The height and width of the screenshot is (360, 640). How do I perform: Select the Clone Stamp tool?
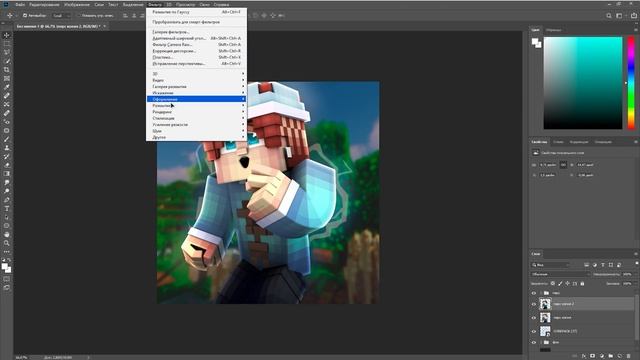(x=7, y=148)
